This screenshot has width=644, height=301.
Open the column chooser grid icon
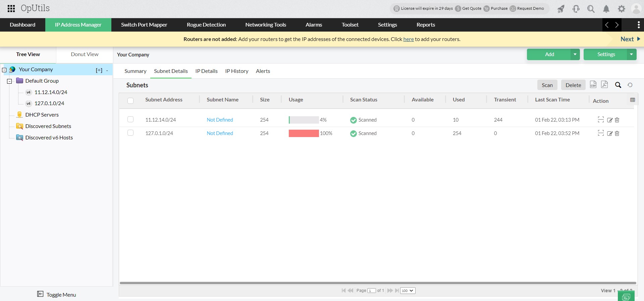(633, 100)
